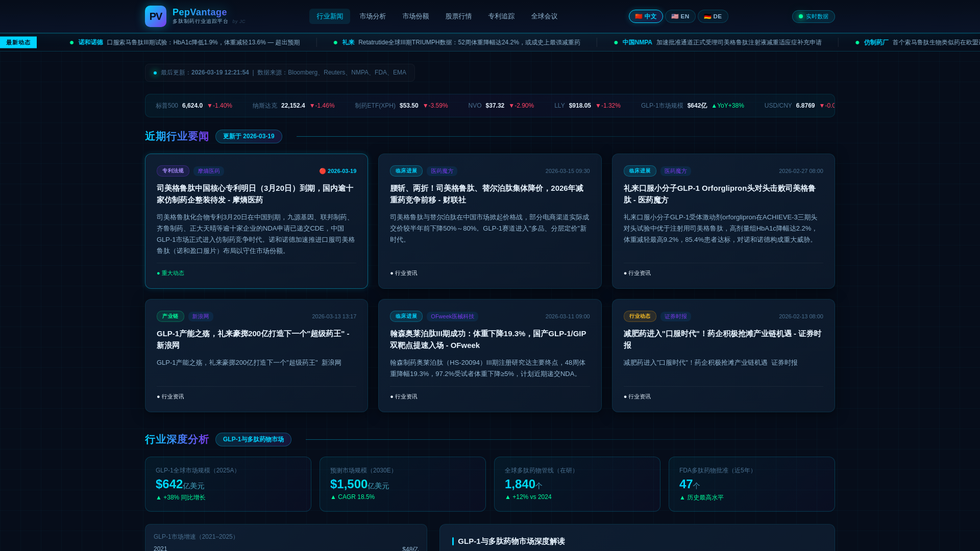The image size is (980, 551).
Task: Click the 最后更新 timestamp bar
Action: click(280, 72)
